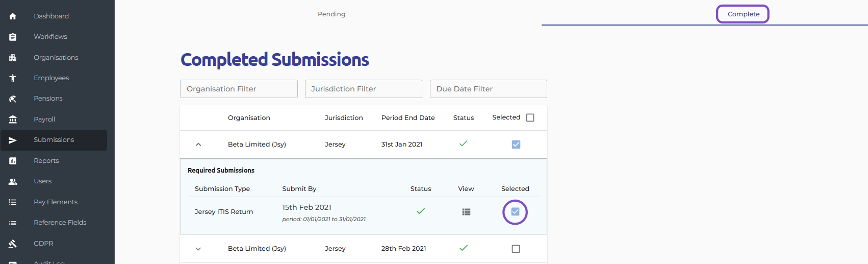
Task: Click the Organisation Filter field
Action: coord(239,89)
